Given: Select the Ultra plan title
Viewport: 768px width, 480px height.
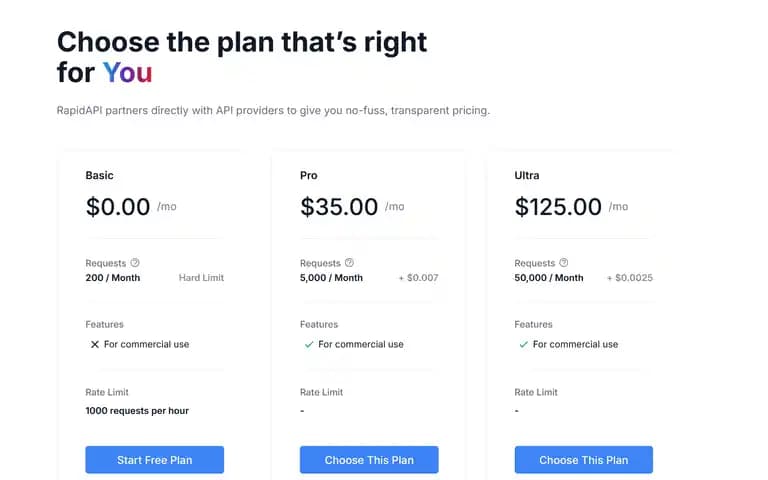Looking at the screenshot, I should (x=527, y=175).
